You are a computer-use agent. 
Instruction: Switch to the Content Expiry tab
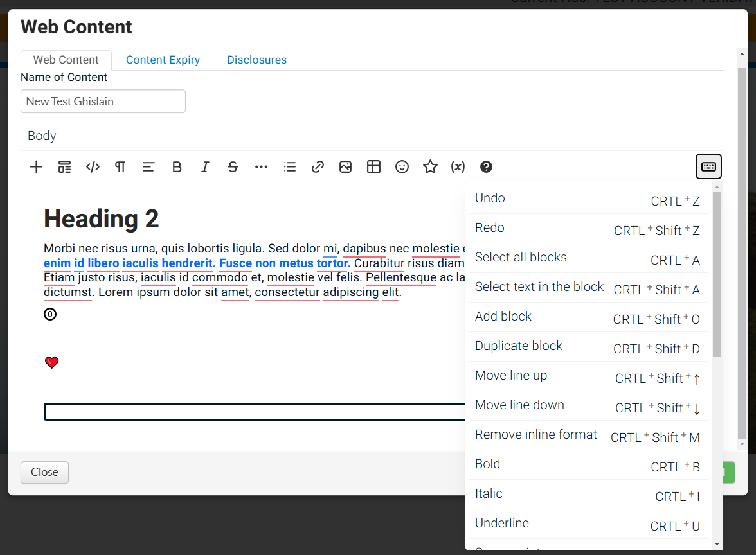[163, 60]
